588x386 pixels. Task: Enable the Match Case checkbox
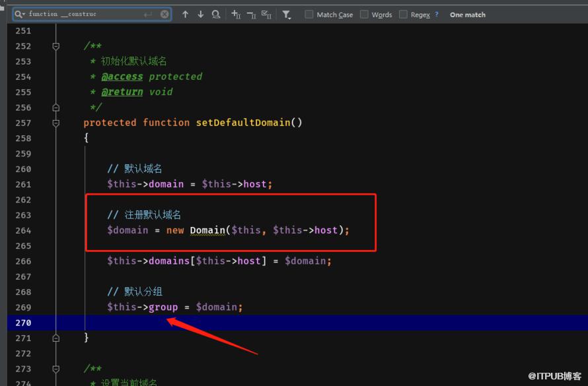(309, 15)
